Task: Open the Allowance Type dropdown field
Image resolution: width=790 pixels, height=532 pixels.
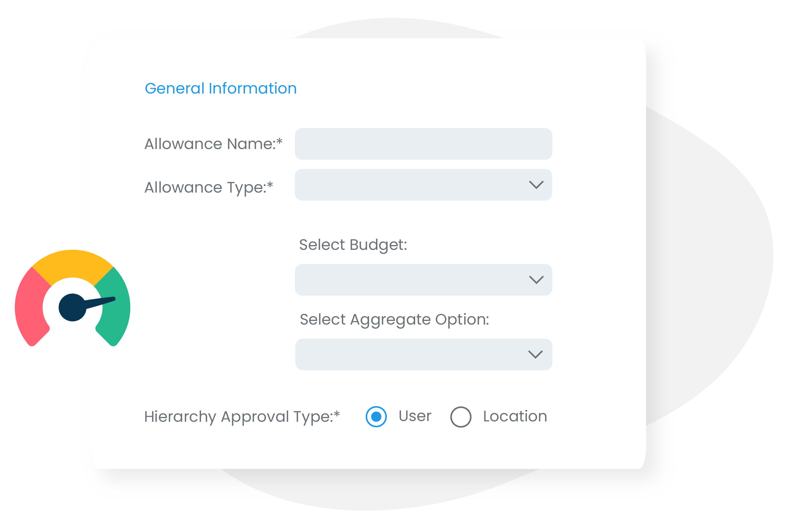Action: [410, 185]
